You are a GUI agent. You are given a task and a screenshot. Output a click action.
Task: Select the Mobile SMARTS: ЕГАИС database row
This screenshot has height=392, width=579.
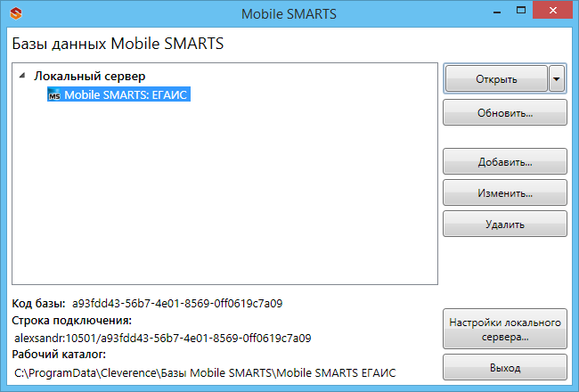[118, 94]
